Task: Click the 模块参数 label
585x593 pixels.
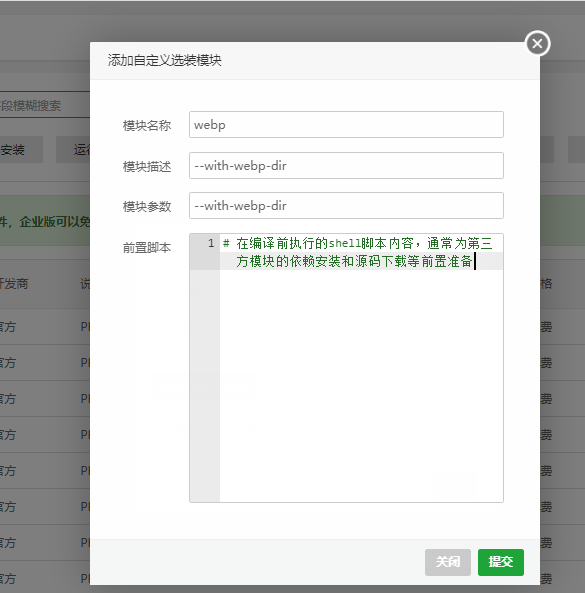Action: tap(147, 207)
